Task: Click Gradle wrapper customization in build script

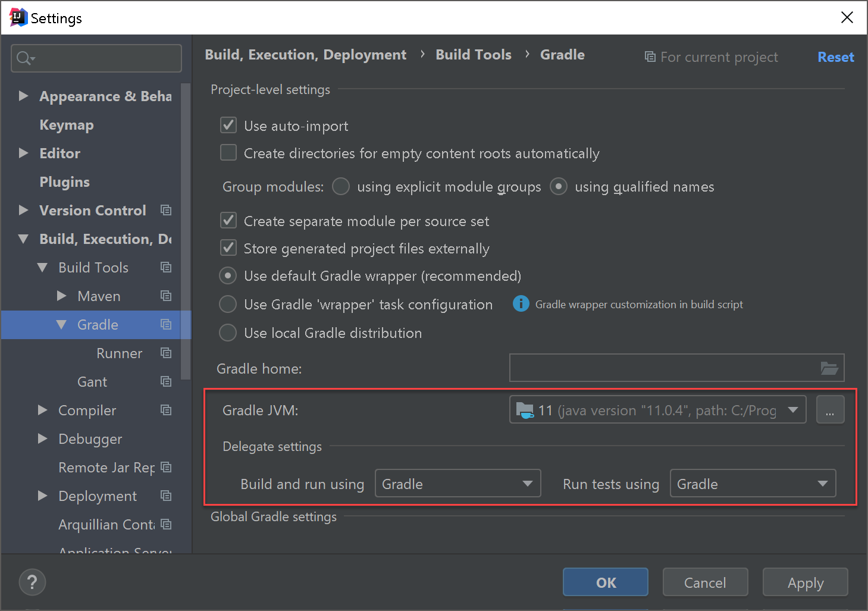Action: pos(639,304)
